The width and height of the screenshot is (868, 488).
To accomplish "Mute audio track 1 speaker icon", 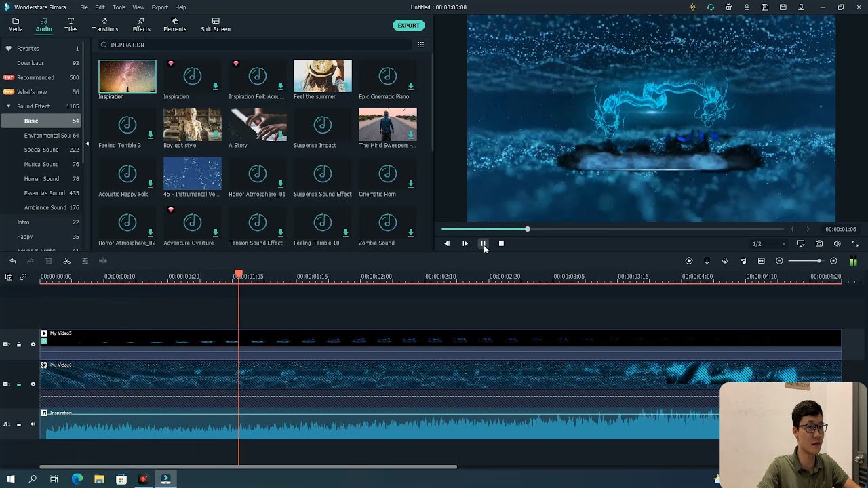I will coord(33,424).
